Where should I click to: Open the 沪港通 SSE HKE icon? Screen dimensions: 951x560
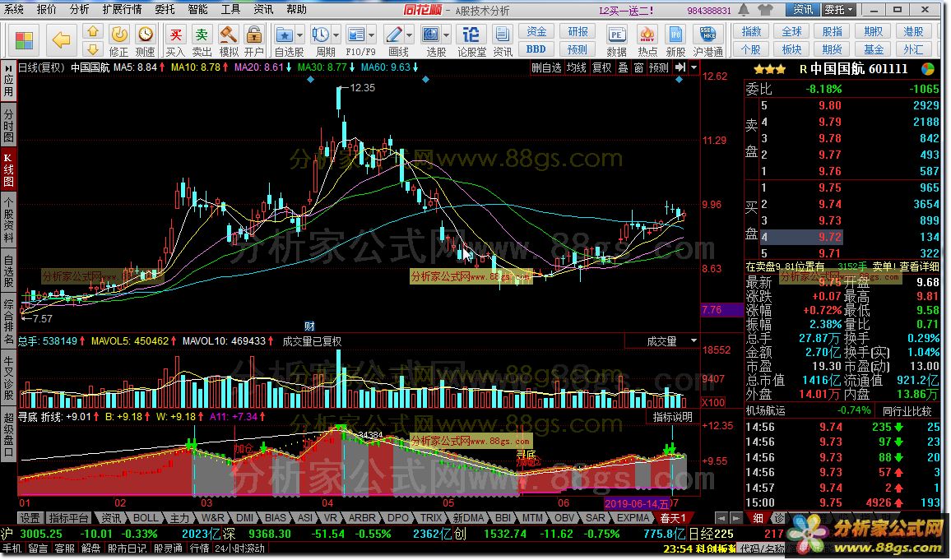point(707,40)
